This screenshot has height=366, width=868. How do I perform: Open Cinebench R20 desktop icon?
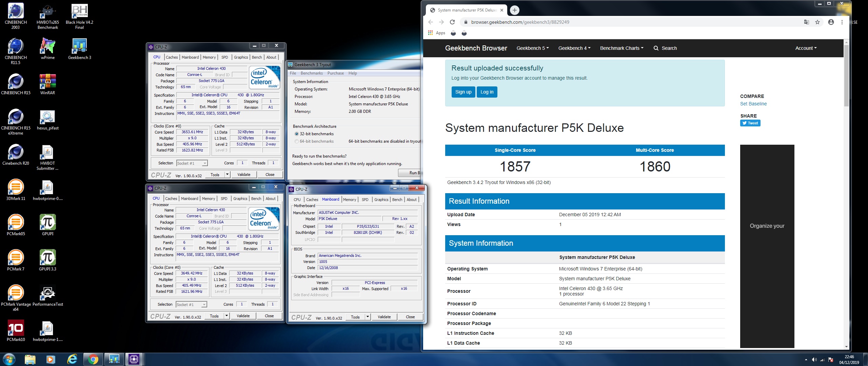tap(16, 155)
